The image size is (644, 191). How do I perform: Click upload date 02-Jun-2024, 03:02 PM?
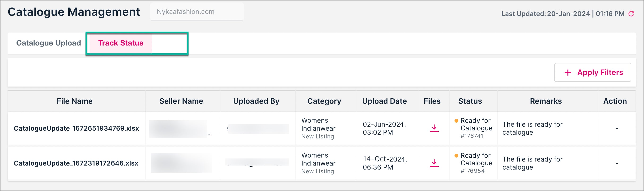point(385,128)
